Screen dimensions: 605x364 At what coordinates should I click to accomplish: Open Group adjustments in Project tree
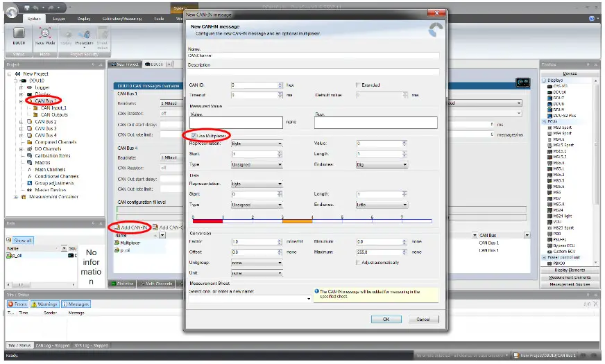coord(54,184)
